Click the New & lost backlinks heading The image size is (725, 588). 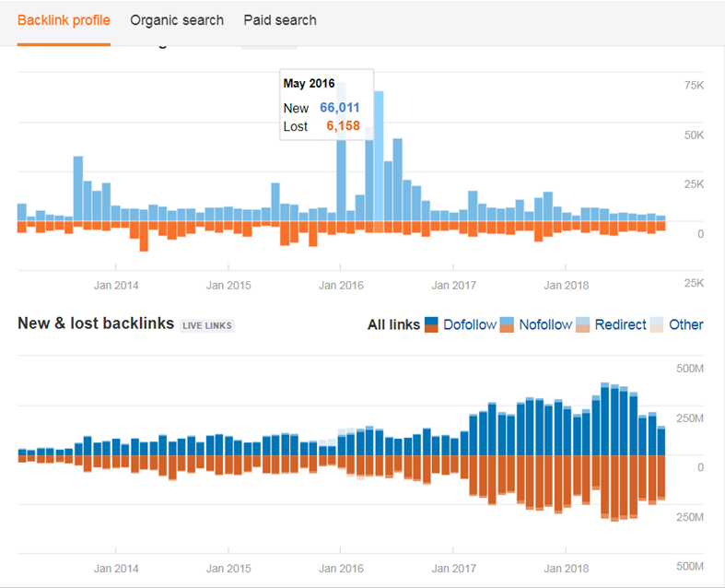click(96, 323)
